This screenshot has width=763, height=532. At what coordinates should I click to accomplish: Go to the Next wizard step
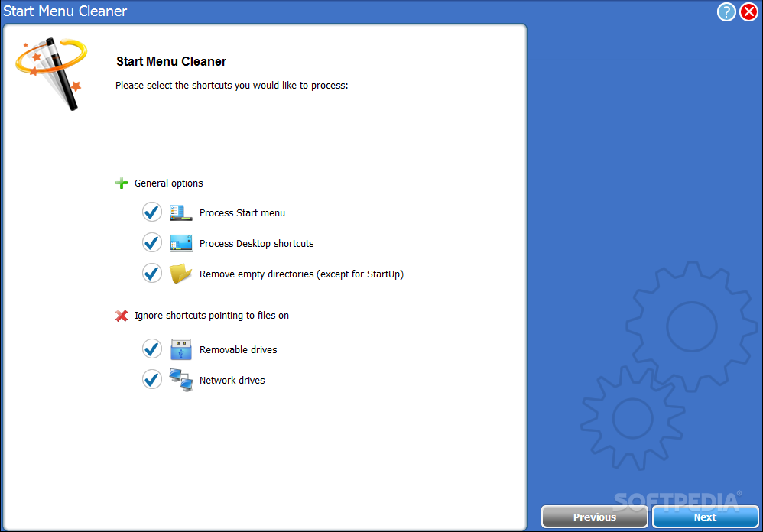click(705, 517)
